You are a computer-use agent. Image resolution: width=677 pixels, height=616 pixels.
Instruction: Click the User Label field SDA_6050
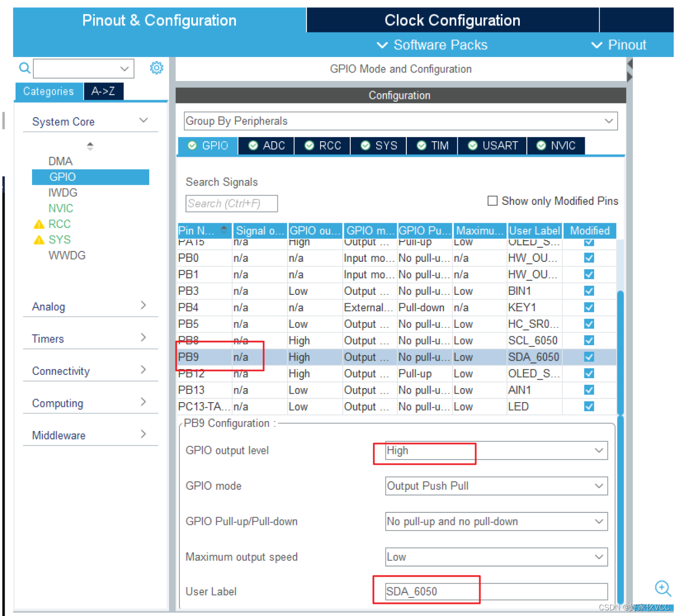(x=496, y=592)
